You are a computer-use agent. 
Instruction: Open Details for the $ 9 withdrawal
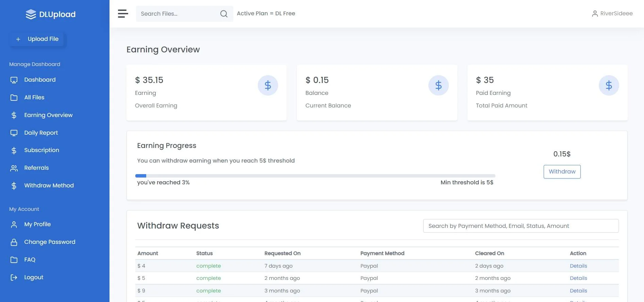[578, 291]
